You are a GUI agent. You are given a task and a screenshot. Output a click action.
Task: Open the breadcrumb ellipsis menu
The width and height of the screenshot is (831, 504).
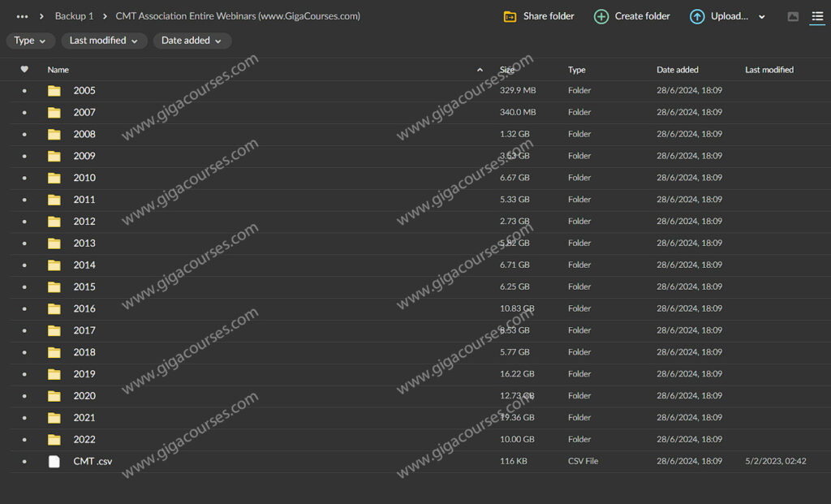(22, 16)
